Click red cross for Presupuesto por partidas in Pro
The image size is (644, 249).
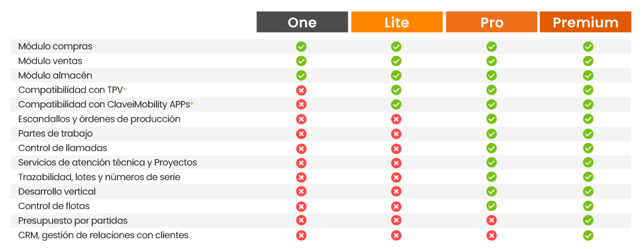[x=491, y=221]
